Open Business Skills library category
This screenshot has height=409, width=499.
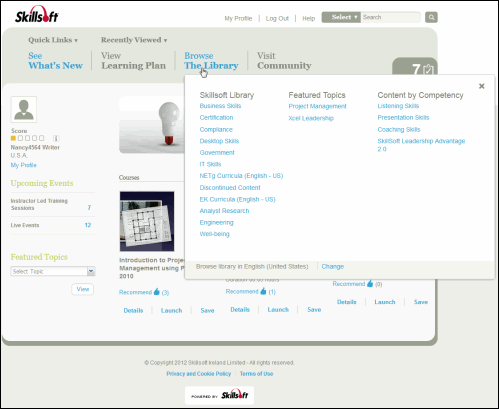[x=220, y=106]
